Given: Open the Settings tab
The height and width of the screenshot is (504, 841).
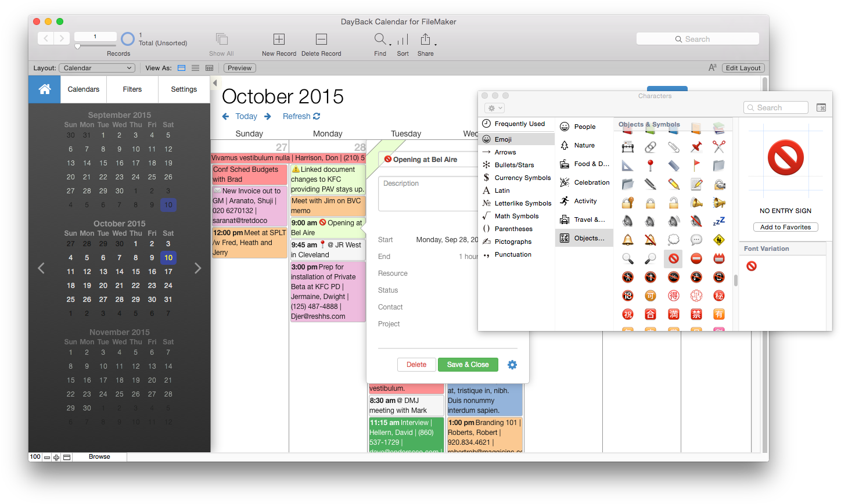Looking at the screenshot, I should tap(184, 89).
